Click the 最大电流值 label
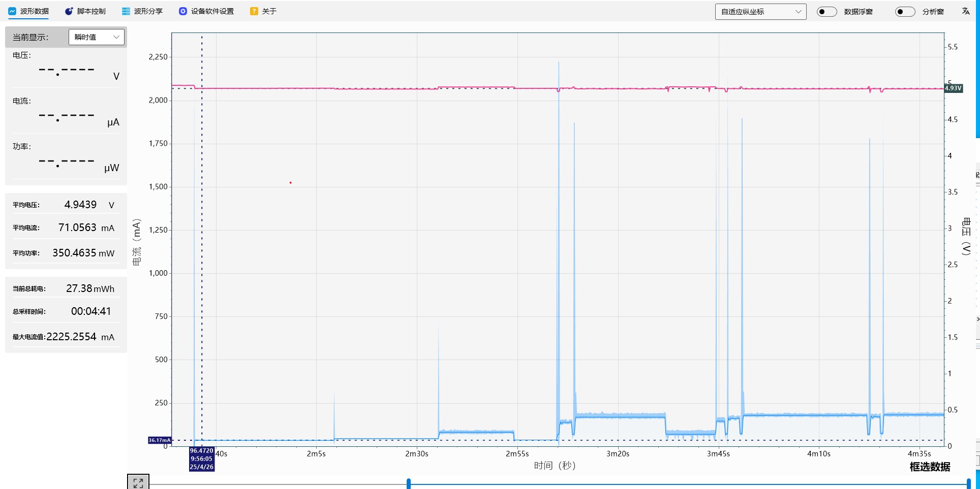 29,337
